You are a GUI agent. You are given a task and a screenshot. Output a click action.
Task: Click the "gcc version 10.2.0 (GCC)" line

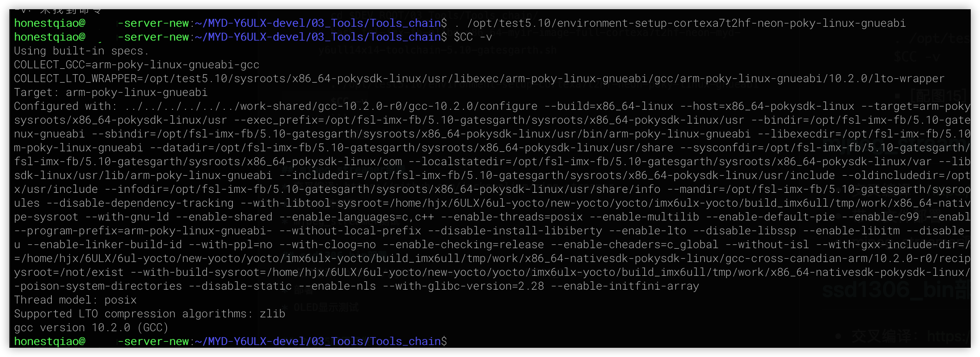(91, 327)
